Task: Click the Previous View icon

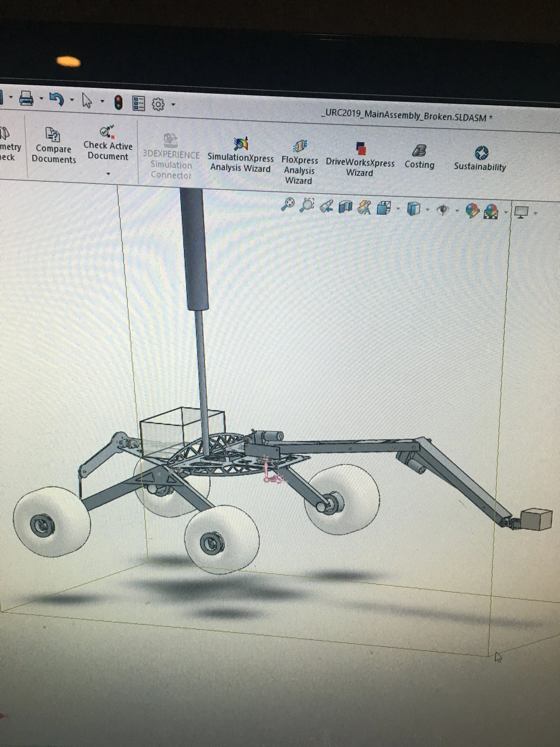Action: (326, 206)
